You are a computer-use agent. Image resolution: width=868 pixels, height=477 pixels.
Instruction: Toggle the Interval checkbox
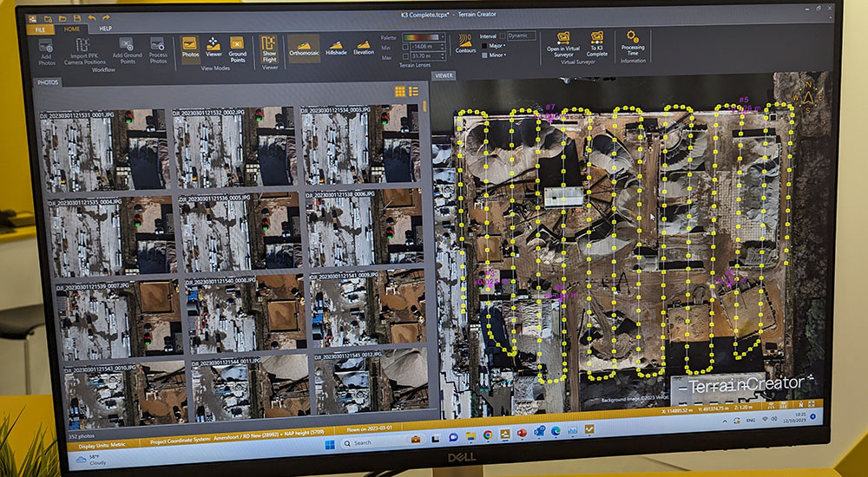click(x=502, y=36)
